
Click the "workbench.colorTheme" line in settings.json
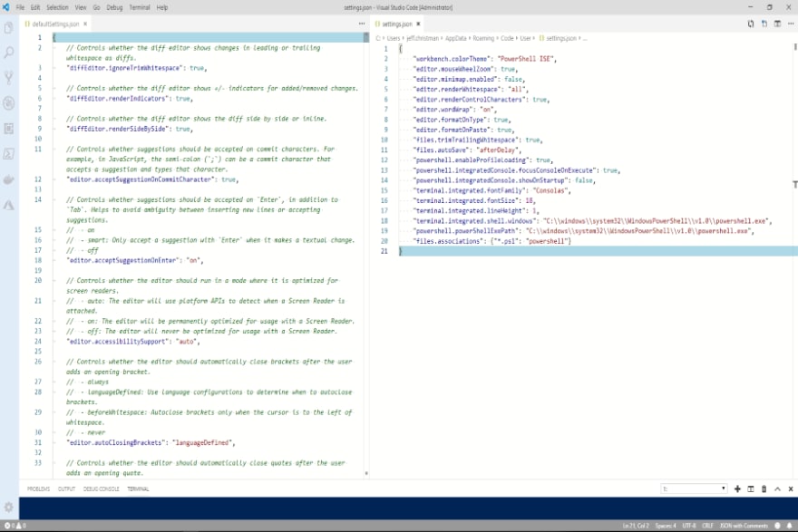tap(485, 59)
